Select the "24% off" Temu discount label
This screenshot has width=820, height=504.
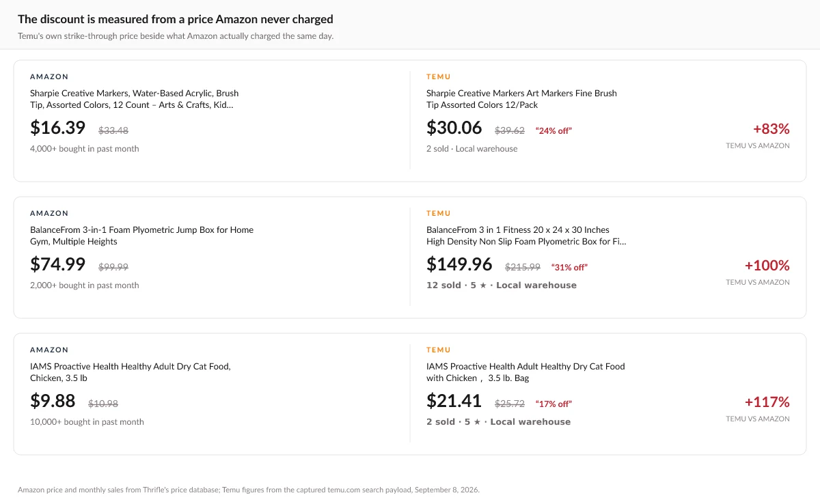(x=553, y=130)
